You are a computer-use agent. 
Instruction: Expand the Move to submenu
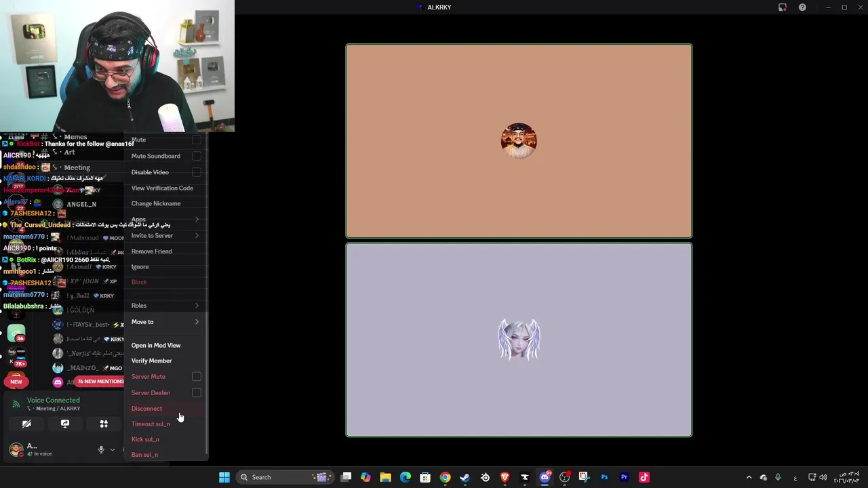pos(165,322)
